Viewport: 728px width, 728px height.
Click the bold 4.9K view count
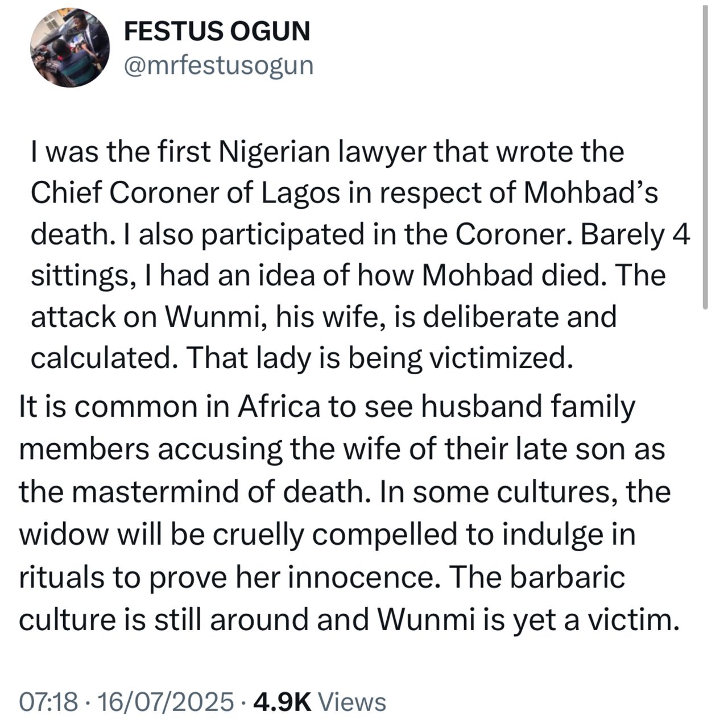click(x=283, y=701)
